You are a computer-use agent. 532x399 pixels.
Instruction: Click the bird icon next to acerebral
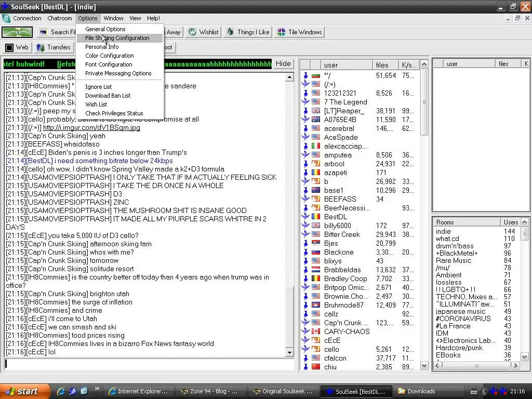click(305, 129)
